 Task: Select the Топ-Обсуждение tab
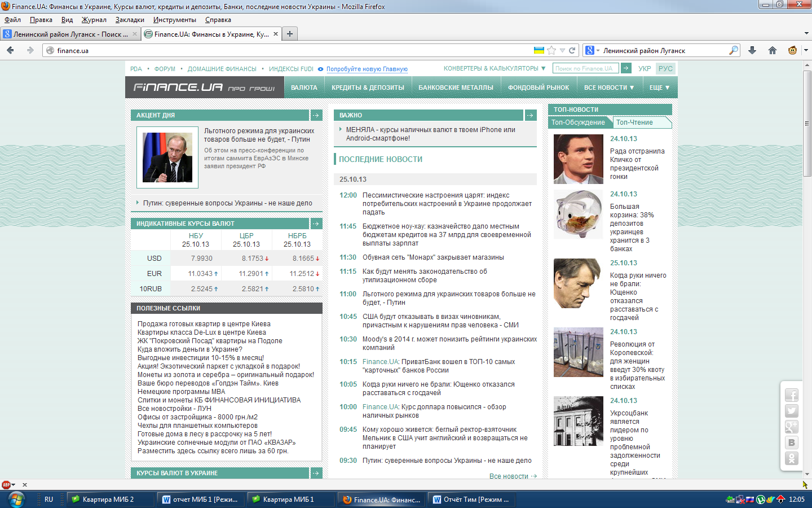coord(578,122)
